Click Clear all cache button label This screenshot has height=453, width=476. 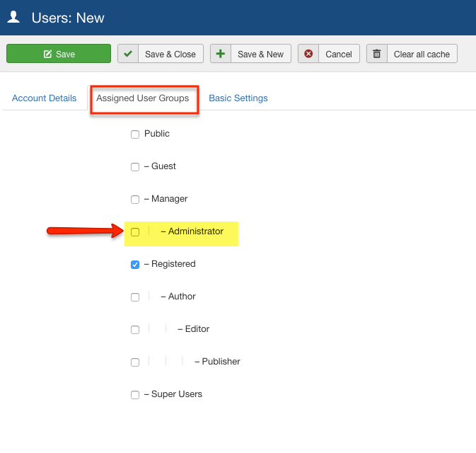pos(422,54)
